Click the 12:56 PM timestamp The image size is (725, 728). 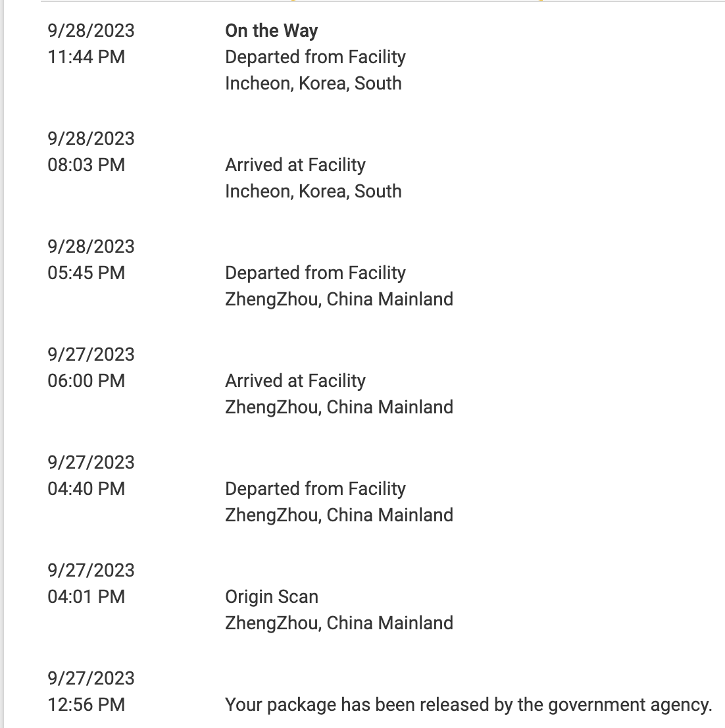pyautogui.click(x=86, y=705)
